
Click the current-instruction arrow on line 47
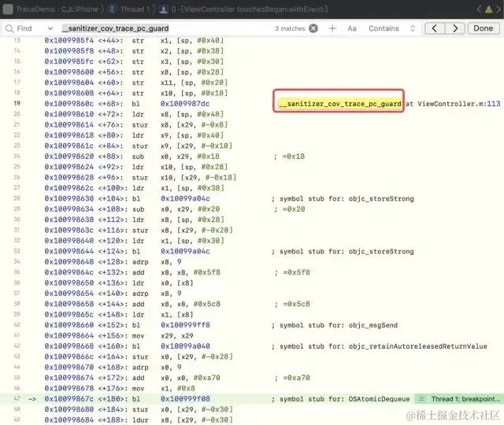[x=31, y=399]
